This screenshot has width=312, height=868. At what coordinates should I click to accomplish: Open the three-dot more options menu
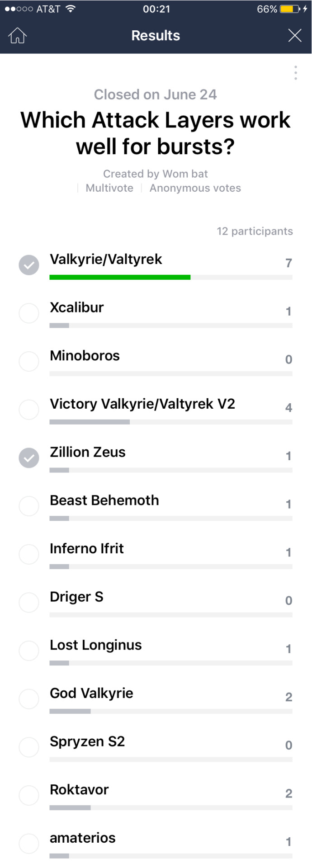(296, 73)
